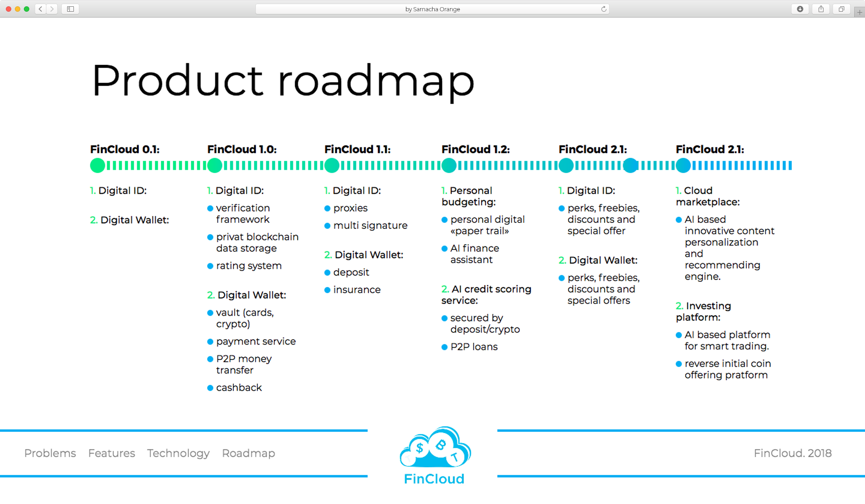Click the insurance bullet
This screenshot has height=504, width=865.
pyautogui.click(x=353, y=290)
